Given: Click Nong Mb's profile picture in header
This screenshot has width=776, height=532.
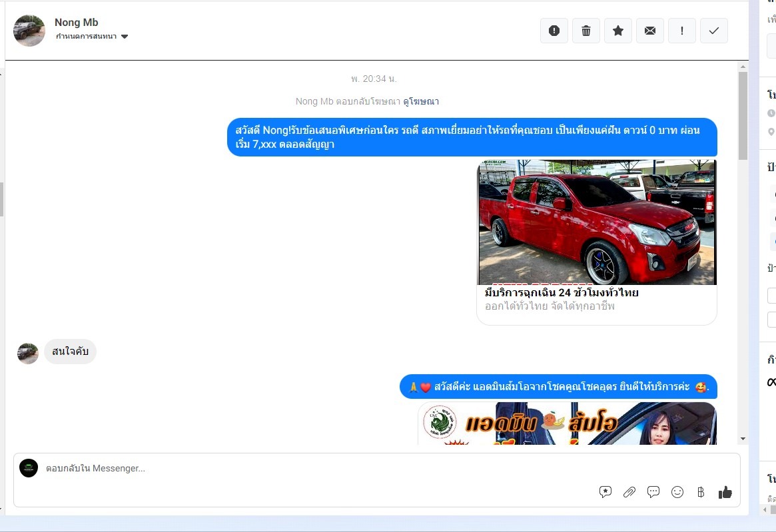Looking at the screenshot, I should click(x=29, y=31).
